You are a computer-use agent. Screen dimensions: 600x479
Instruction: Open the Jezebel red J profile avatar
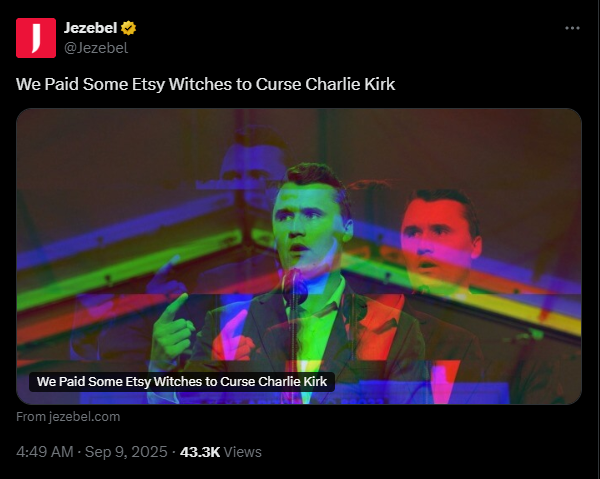click(36, 38)
